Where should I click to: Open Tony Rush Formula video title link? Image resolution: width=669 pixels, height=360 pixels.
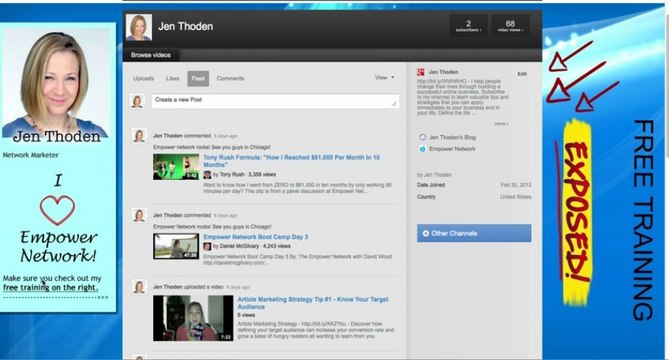[x=291, y=161]
